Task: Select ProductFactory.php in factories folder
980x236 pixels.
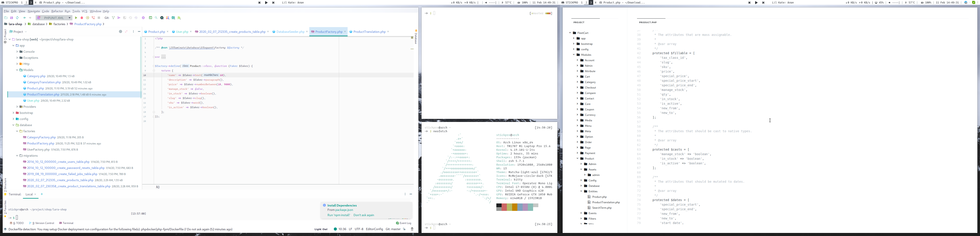Action: click(x=40, y=144)
